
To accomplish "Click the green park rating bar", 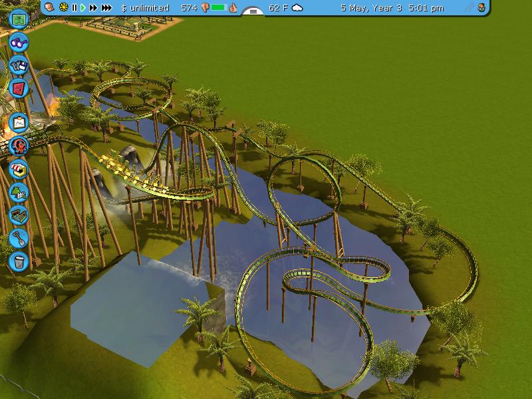I will 219,7.
